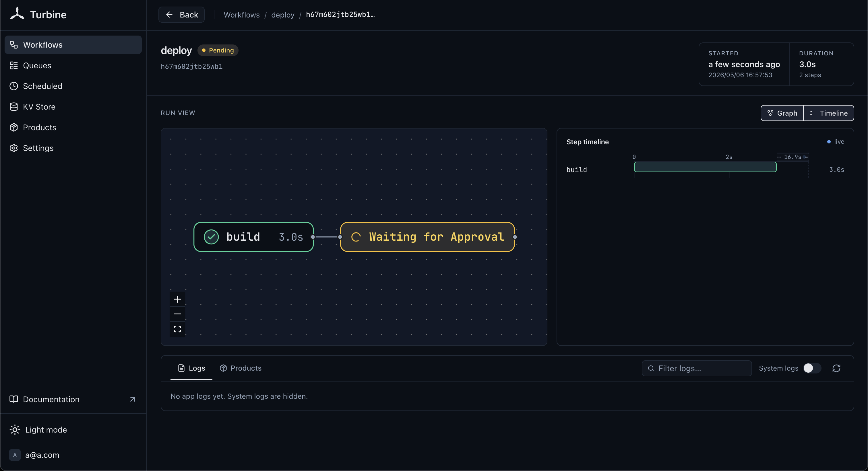Open the Workflows sidebar item
The width and height of the screenshot is (868, 471).
[73, 45]
